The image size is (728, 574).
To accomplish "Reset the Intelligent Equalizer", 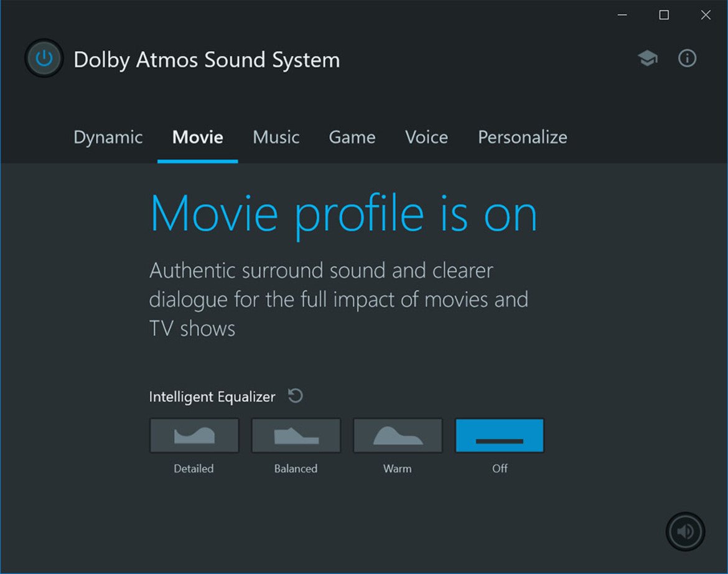I will 296,396.
